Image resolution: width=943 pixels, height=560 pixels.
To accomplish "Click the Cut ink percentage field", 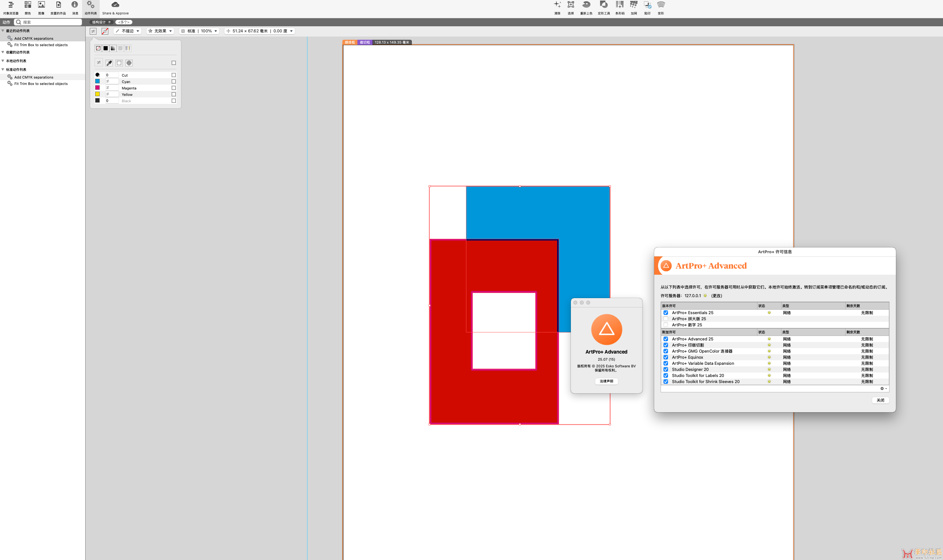I will (112, 75).
